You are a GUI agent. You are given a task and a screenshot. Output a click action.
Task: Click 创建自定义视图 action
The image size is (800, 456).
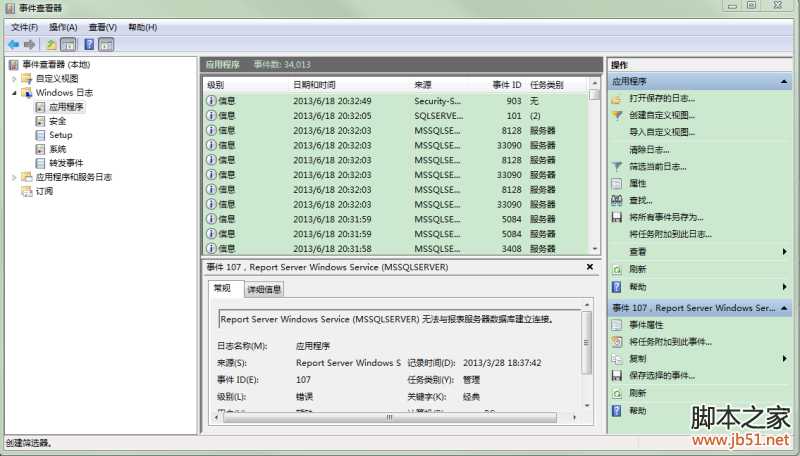coord(662,115)
